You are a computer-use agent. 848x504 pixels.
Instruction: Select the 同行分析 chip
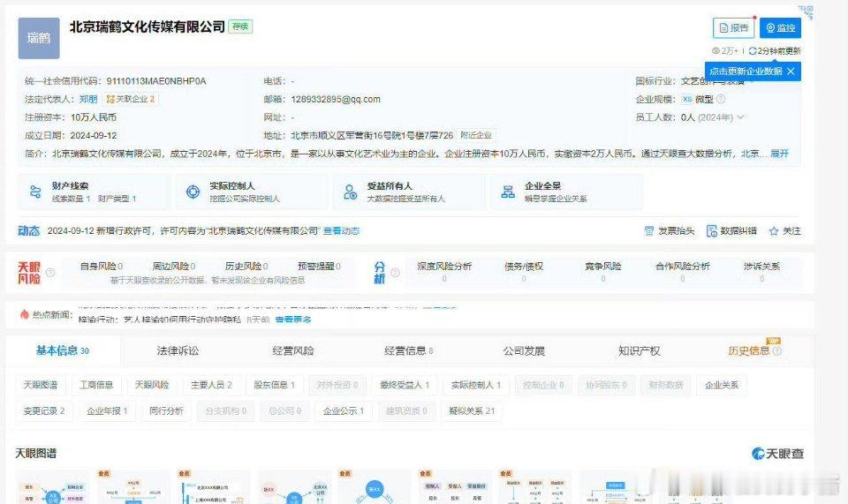pyautogui.click(x=167, y=410)
